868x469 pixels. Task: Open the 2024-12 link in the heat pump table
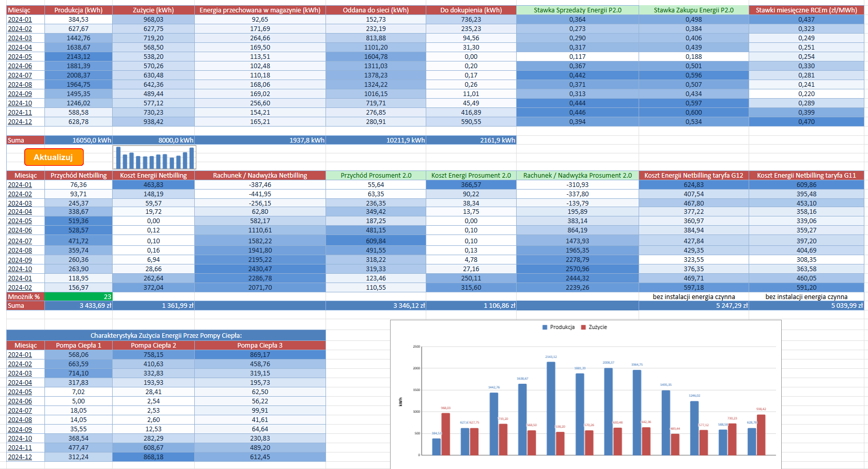point(20,457)
